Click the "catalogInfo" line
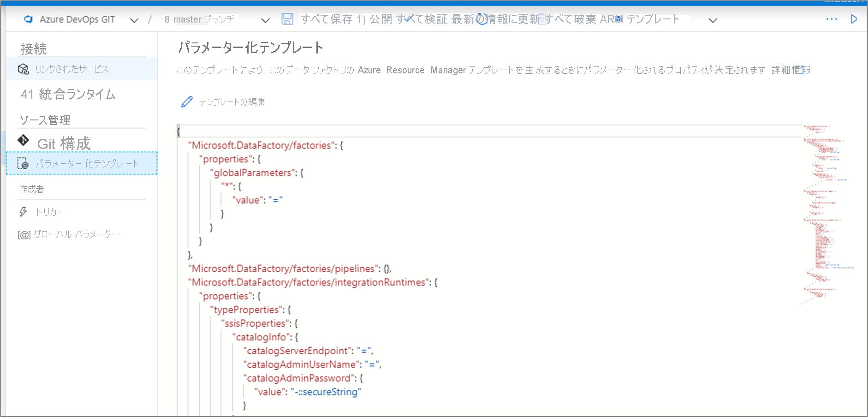The image size is (868, 417). tap(266, 337)
